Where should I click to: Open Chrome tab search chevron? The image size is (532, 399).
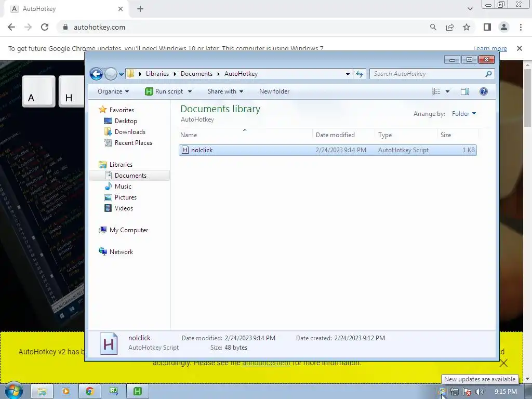coord(470,9)
